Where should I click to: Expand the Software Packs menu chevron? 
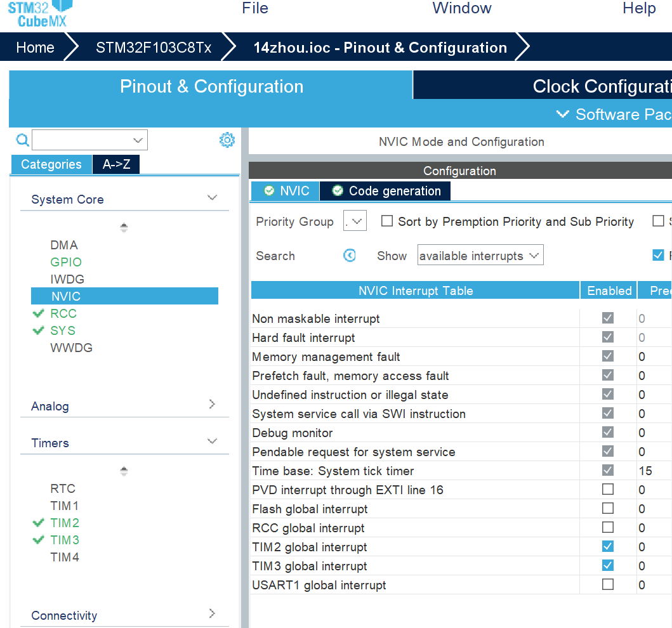(x=563, y=114)
